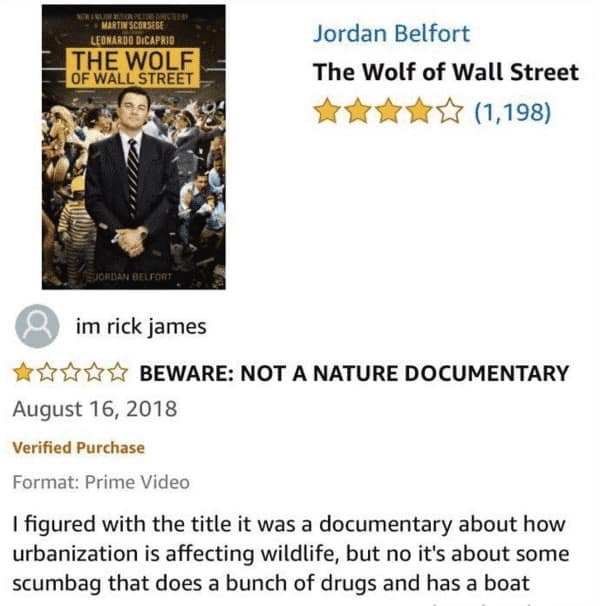Click the product's third gold rating star
This screenshot has height=606, width=600.
(389, 111)
